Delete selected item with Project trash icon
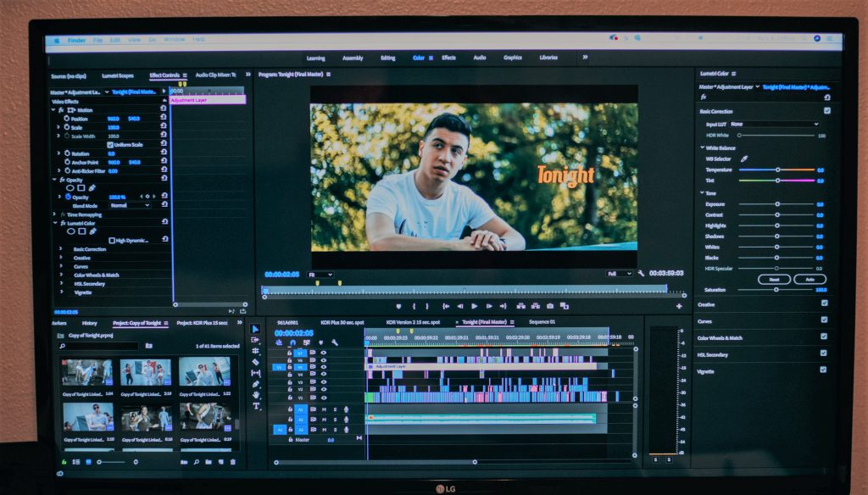Image resolution: width=868 pixels, height=495 pixels. click(233, 462)
